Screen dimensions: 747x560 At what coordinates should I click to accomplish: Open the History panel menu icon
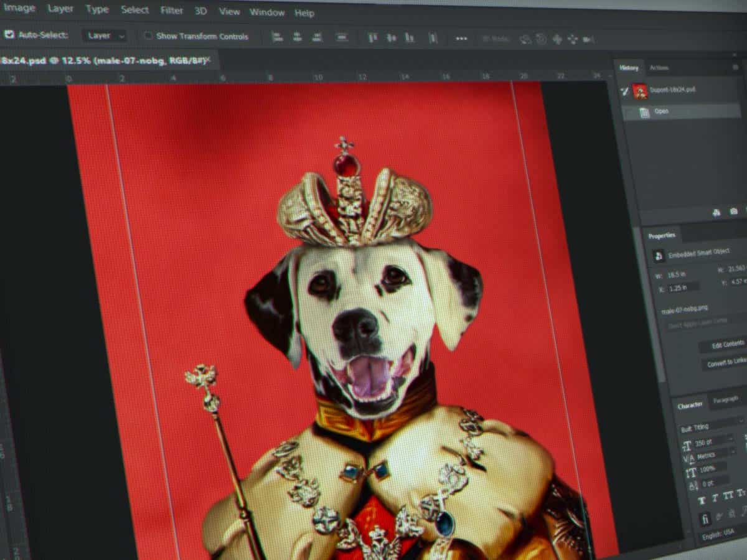point(735,67)
